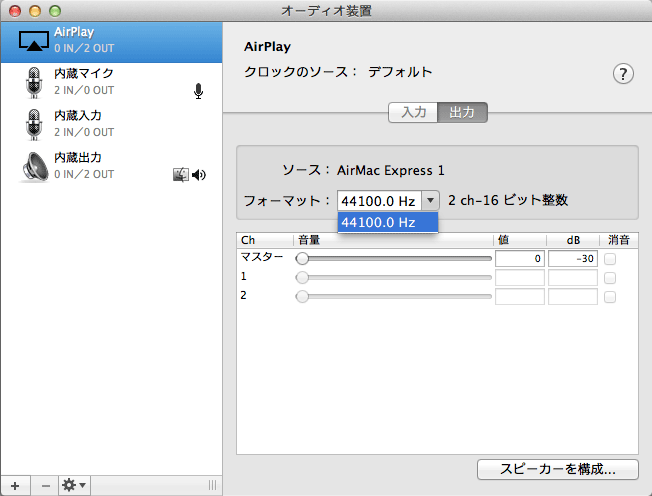Click the channel 2 値 field
This screenshot has height=496, width=652.
[x=520, y=297]
